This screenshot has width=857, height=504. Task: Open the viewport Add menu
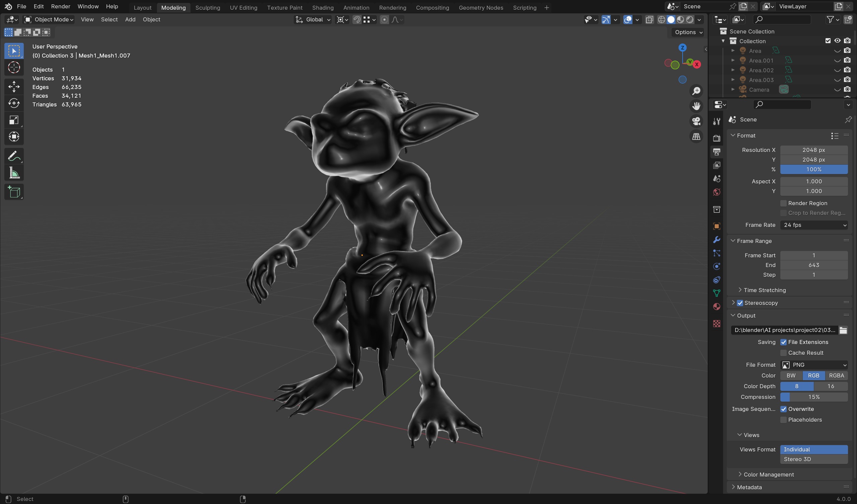tap(130, 20)
